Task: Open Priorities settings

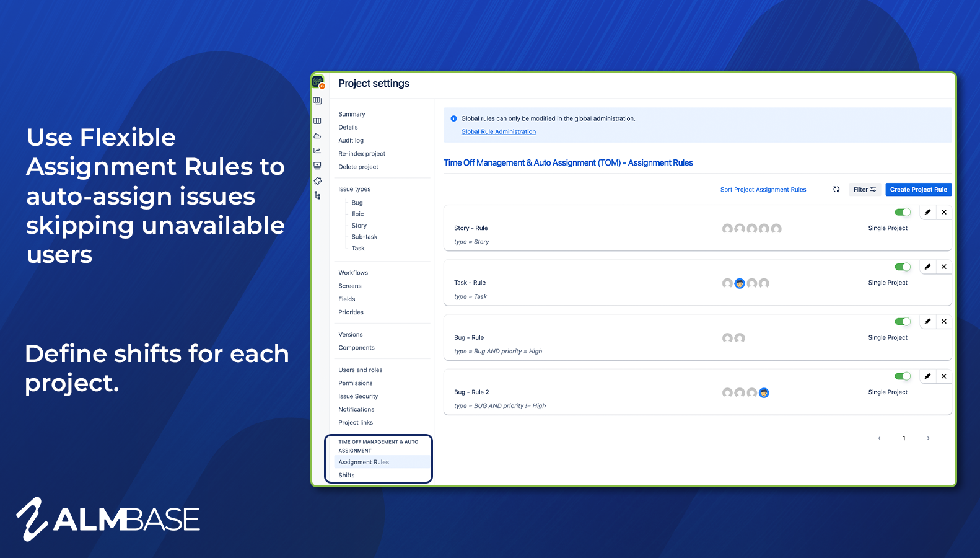Action: tap(351, 312)
